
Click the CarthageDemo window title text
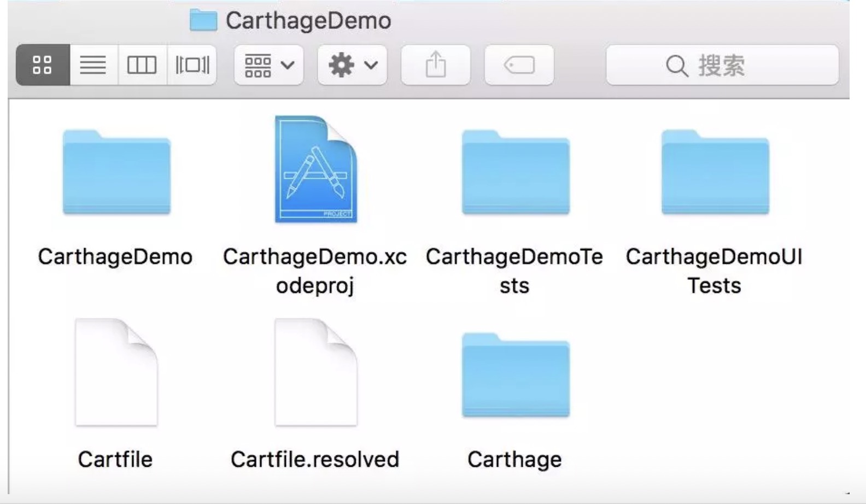(x=308, y=21)
